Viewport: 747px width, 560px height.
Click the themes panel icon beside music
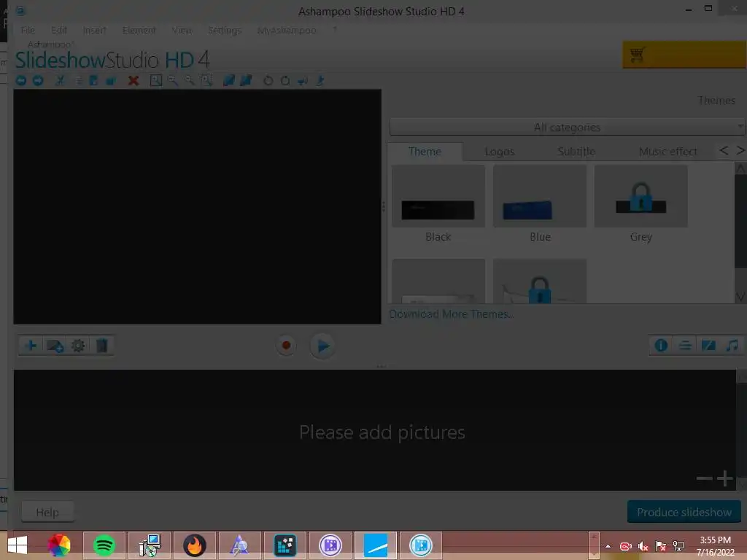click(x=708, y=345)
